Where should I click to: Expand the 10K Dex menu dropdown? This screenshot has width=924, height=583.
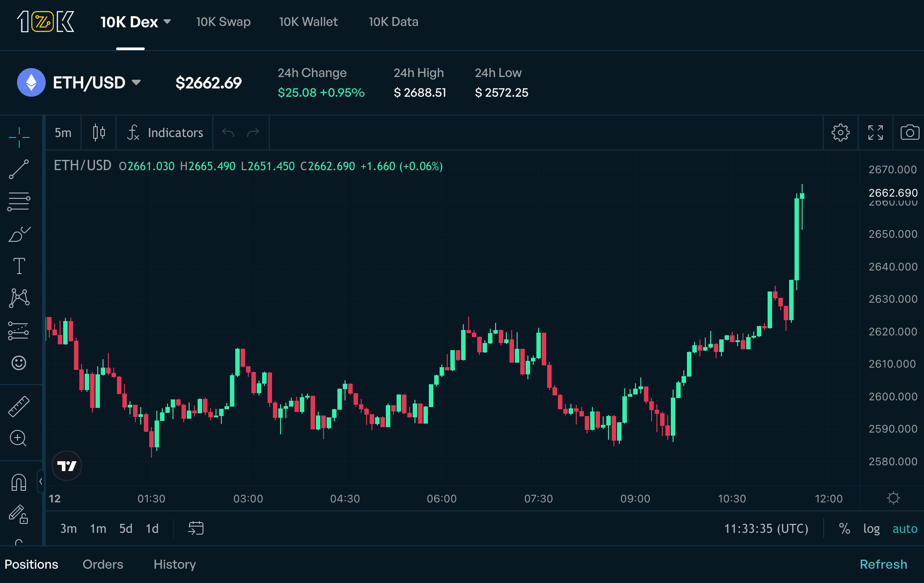[135, 22]
